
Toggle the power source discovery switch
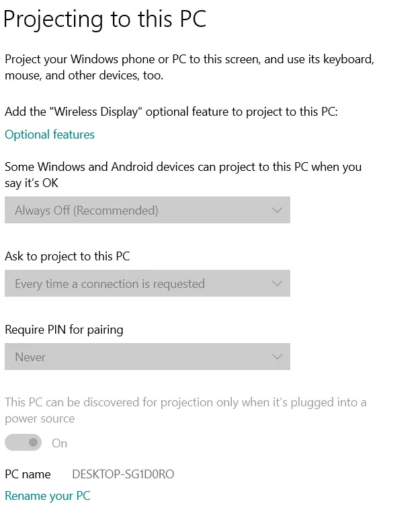coord(24,443)
